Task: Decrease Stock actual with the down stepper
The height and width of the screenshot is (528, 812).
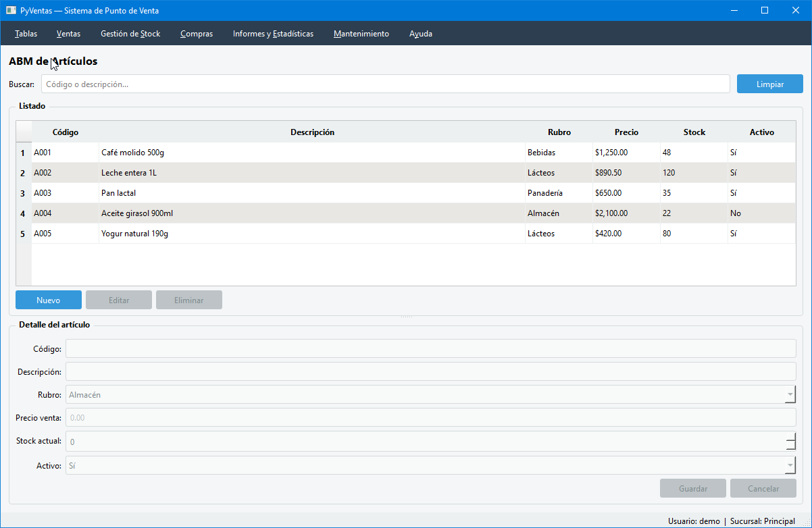Action: click(790, 446)
